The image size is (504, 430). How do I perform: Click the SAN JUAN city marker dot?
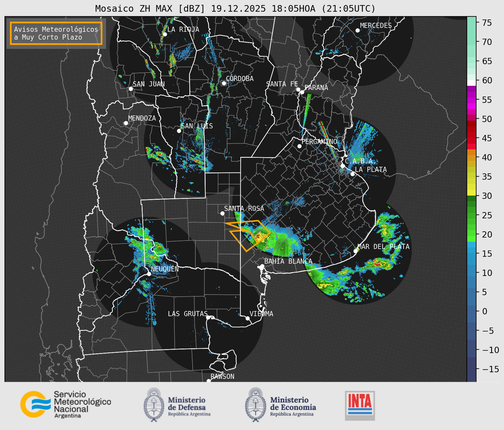coord(131,89)
